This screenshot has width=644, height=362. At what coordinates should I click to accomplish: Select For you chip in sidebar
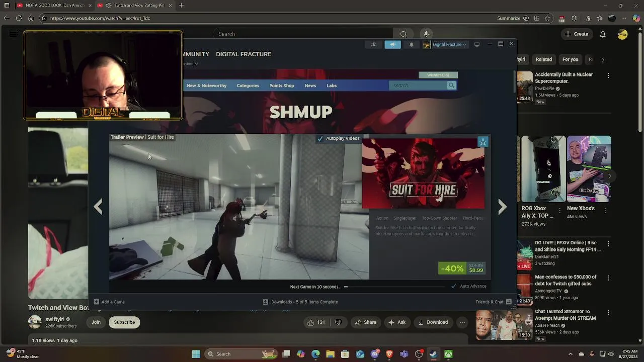tap(570, 59)
